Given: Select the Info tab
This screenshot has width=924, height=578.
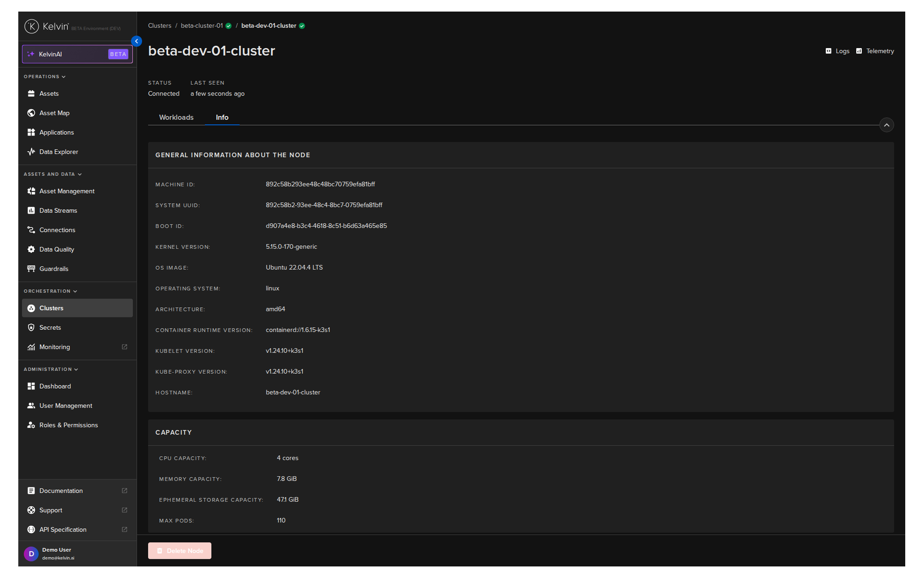Looking at the screenshot, I should point(222,118).
